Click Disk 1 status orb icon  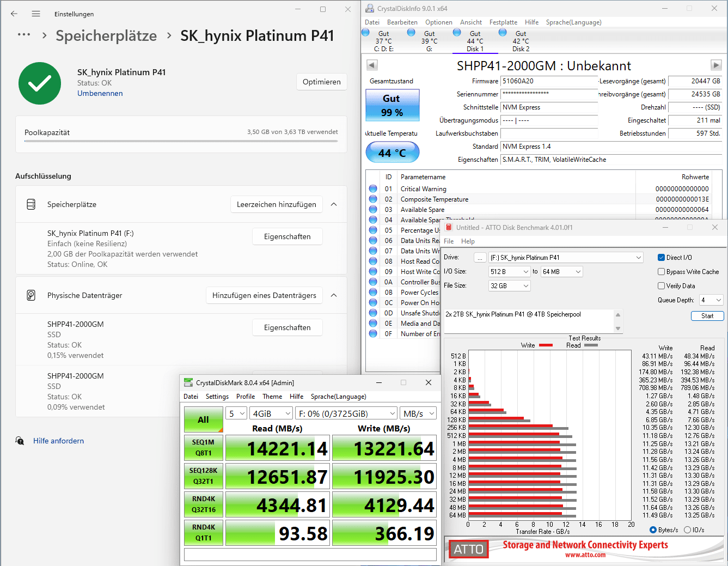pos(457,33)
